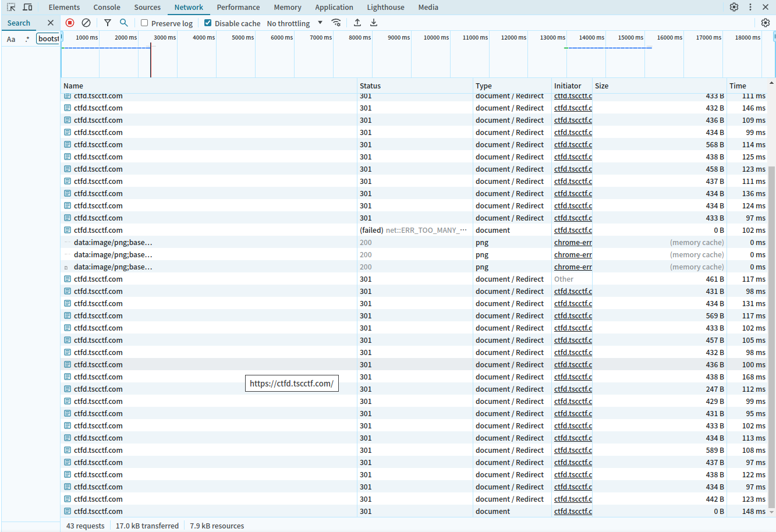This screenshot has height=532, width=776.
Task: Switch to the Lighthouse tab
Action: [x=385, y=8]
